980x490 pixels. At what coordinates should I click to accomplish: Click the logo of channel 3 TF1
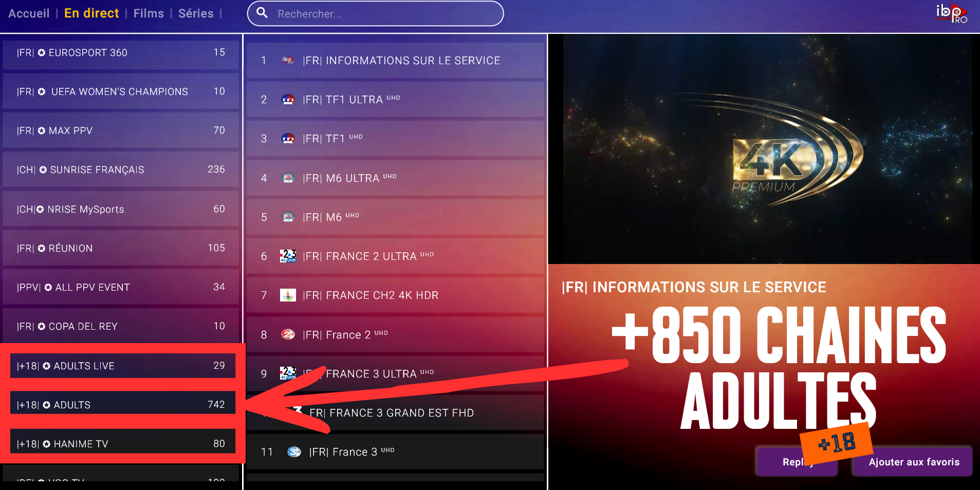[288, 139]
